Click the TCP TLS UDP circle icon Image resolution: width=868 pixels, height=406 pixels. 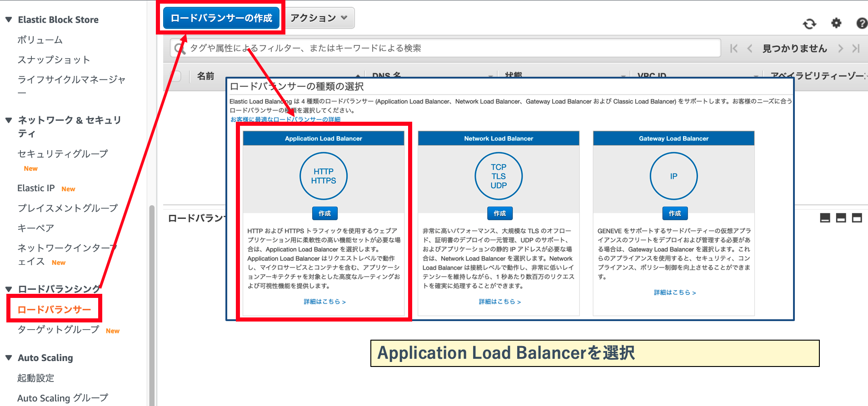[x=499, y=176]
